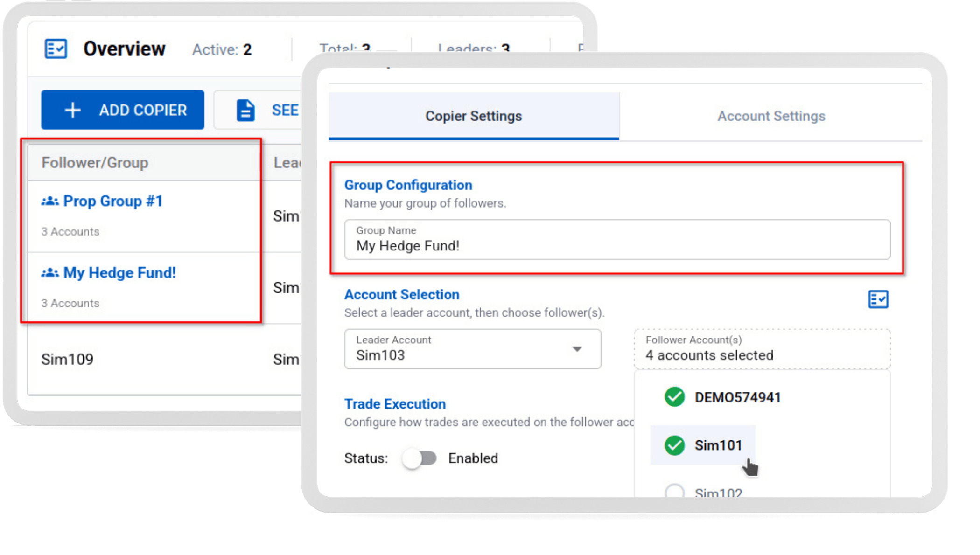Image resolution: width=980 pixels, height=555 pixels.
Task: Switch to the Account Settings tab
Action: click(x=771, y=116)
